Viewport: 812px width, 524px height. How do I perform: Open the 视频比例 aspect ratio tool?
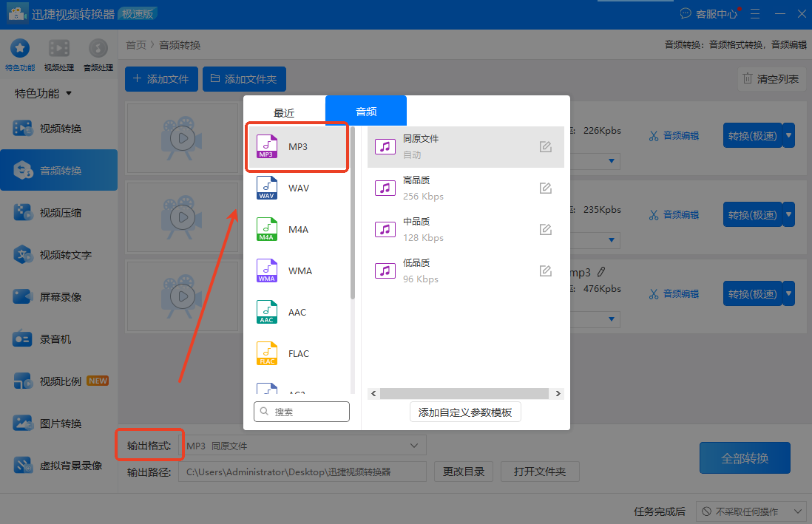(x=59, y=381)
